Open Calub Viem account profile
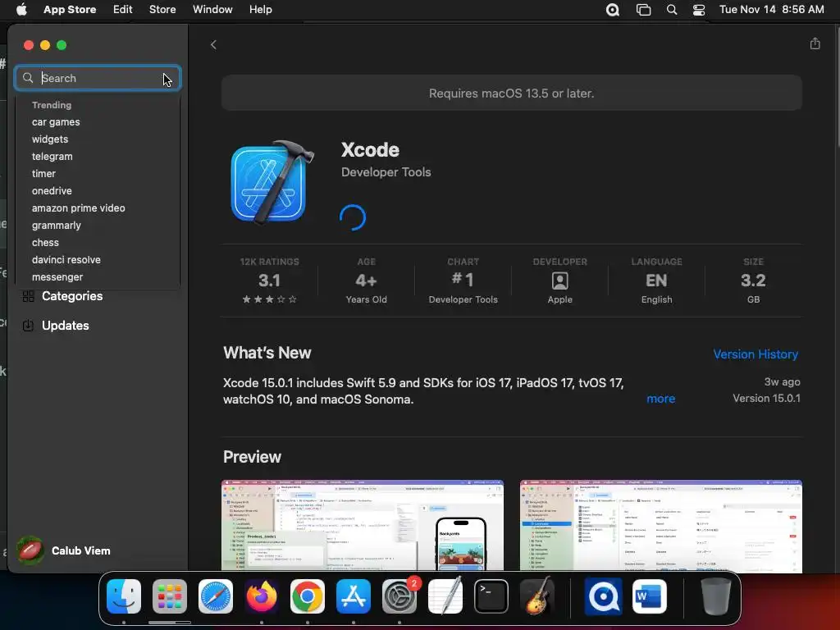 tap(64, 550)
